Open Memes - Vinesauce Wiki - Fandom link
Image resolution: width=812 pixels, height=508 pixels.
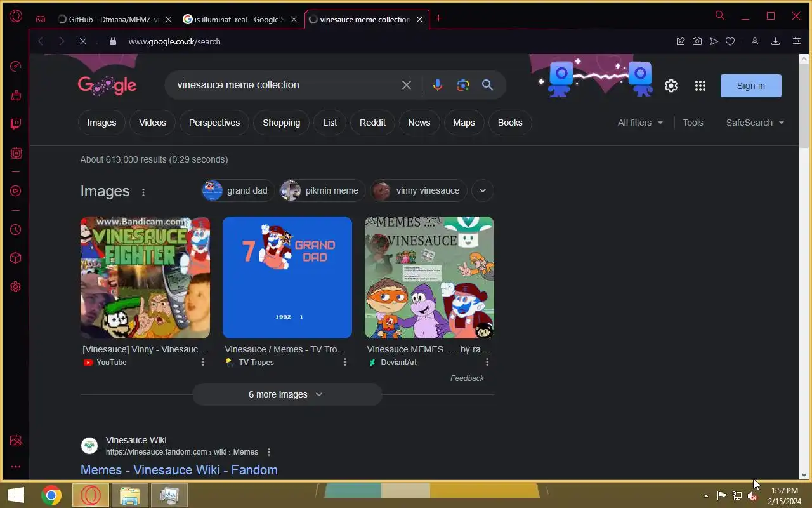coord(179,470)
